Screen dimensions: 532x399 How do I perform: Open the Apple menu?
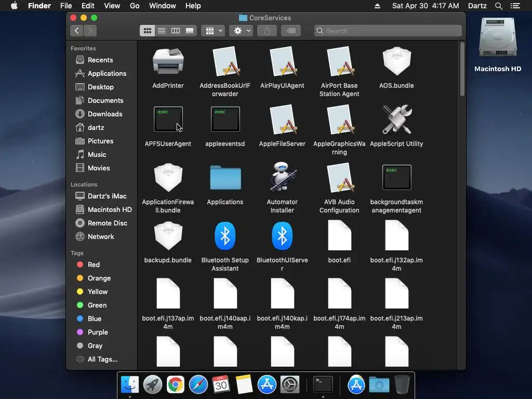[14, 6]
